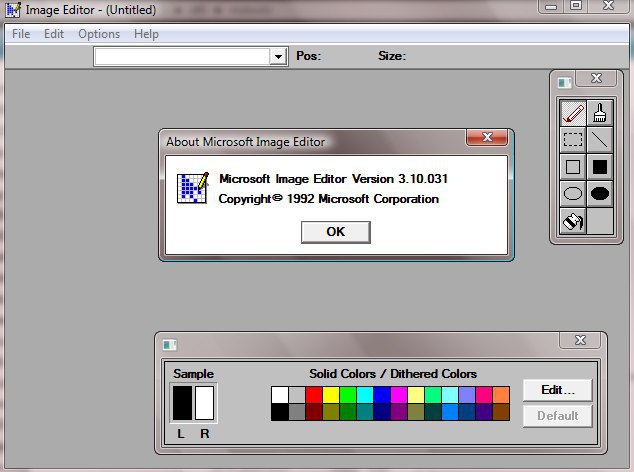Pick the dark red maroon swatch
634x472 pixels.
click(x=314, y=412)
